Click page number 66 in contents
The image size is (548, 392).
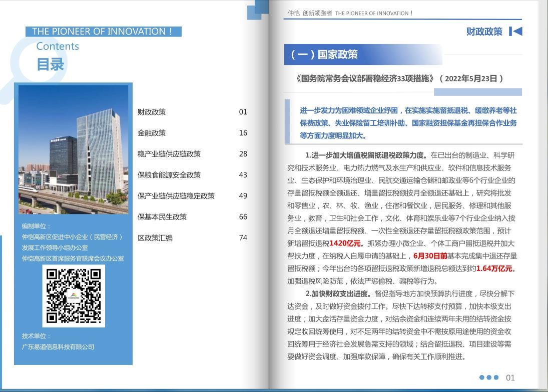[x=243, y=217]
